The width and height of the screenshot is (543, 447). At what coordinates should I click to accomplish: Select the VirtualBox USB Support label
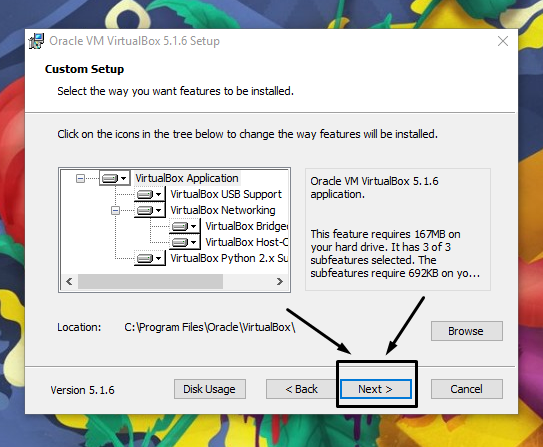point(226,194)
